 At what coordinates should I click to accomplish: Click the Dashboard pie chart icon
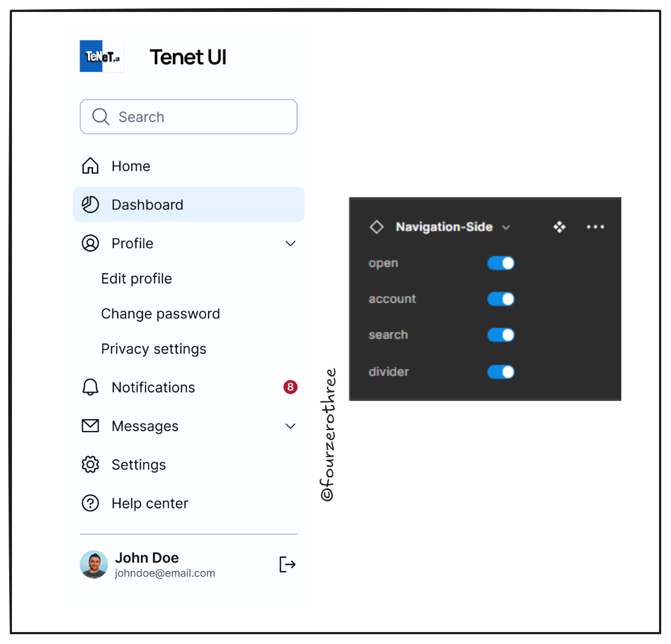90,205
